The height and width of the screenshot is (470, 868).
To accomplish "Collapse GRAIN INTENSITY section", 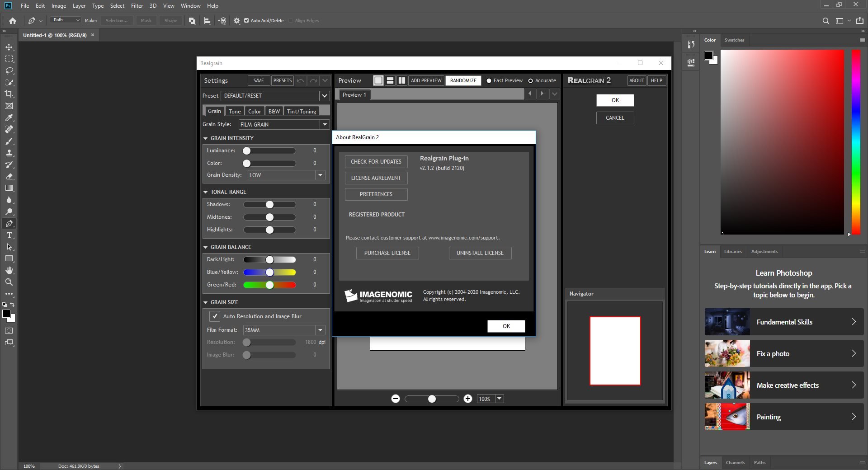I will [205, 138].
